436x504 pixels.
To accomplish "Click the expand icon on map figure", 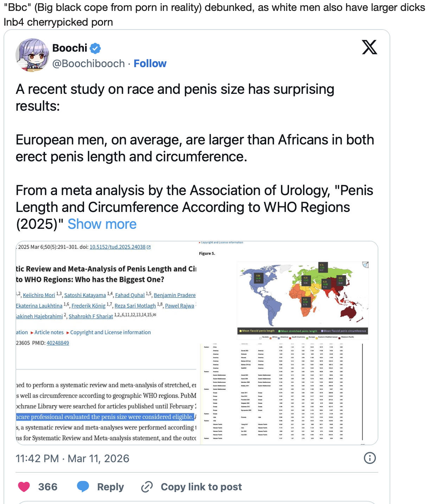I will (366, 265).
